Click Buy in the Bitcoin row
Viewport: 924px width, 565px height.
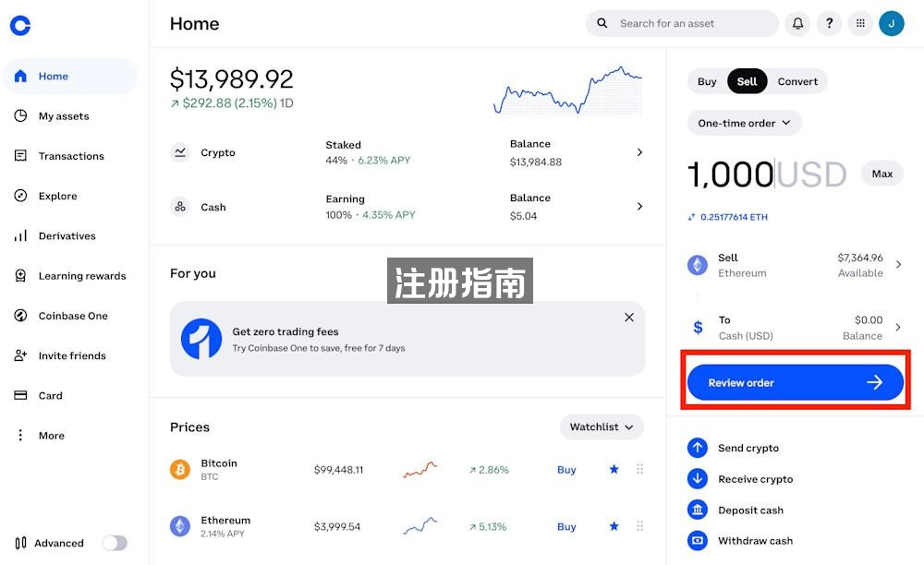point(566,470)
